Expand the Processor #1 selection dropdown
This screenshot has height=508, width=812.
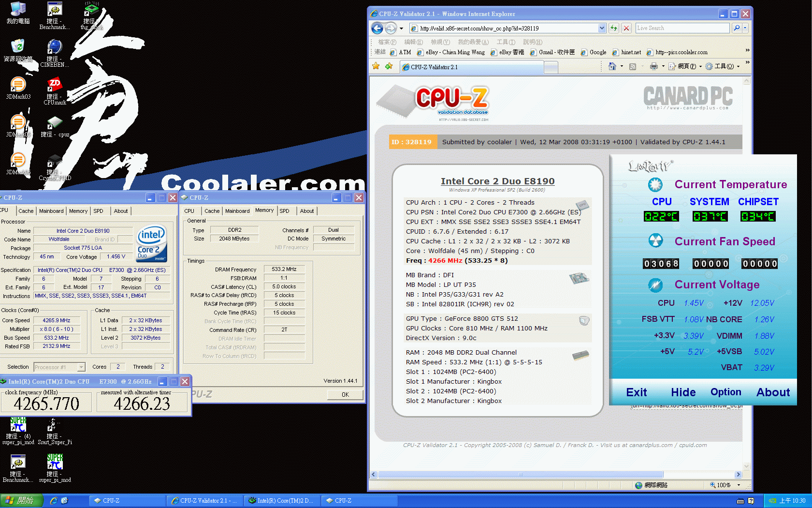[81, 367]
